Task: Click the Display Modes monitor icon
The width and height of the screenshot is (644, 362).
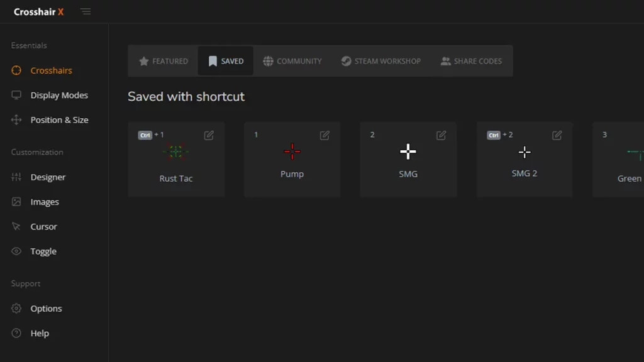Action: tap(16, 96)
